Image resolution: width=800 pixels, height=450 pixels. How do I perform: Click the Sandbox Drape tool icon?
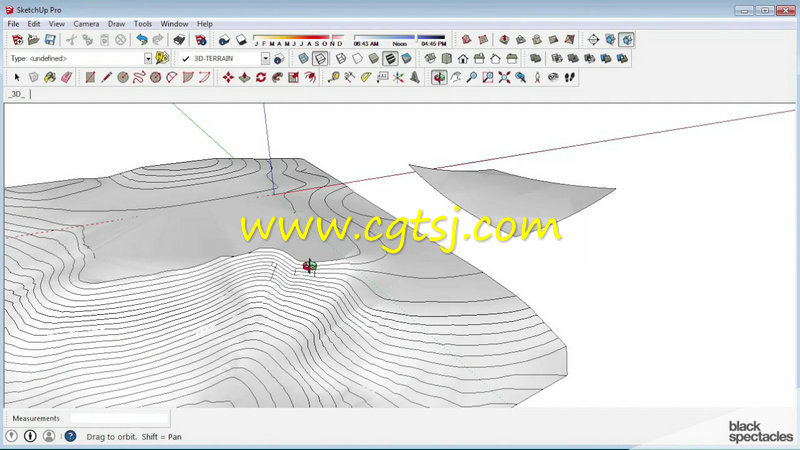(537, 39)
